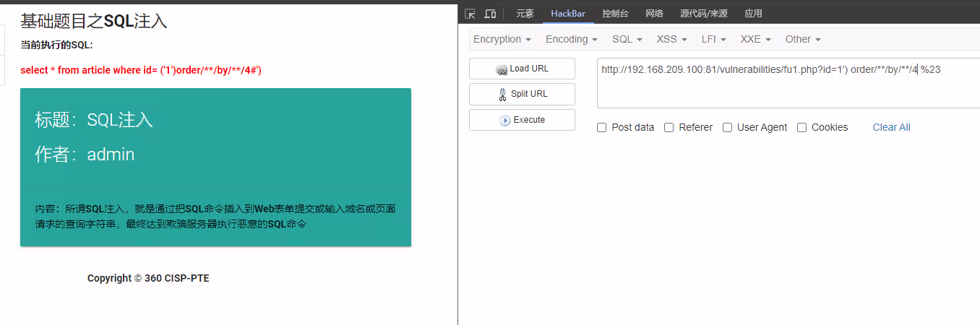The width and height of the screenshot is (980, 325).
Task: Select the HackBar tab
Action: click(568, 13)
